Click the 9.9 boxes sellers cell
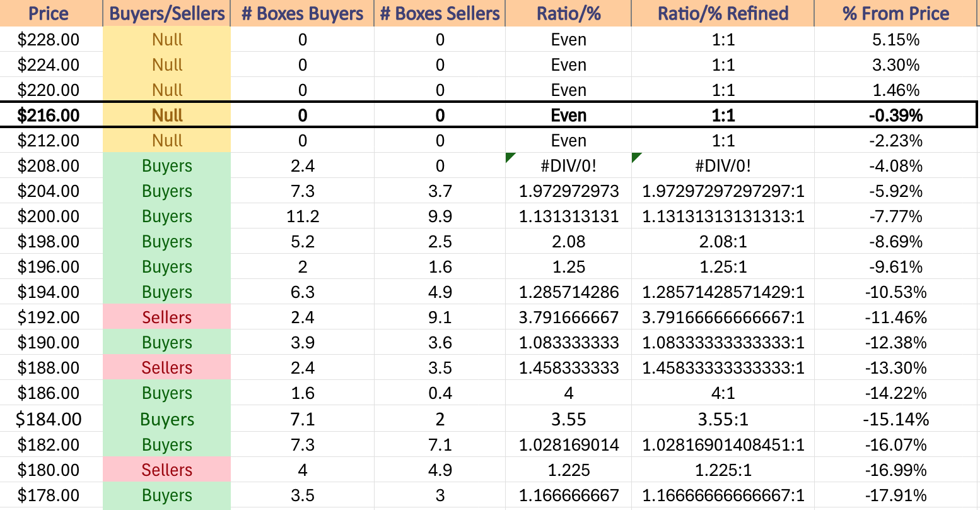The width and height of the screenshot is (980, 510). pyautogui.click(x=440, y=216)
